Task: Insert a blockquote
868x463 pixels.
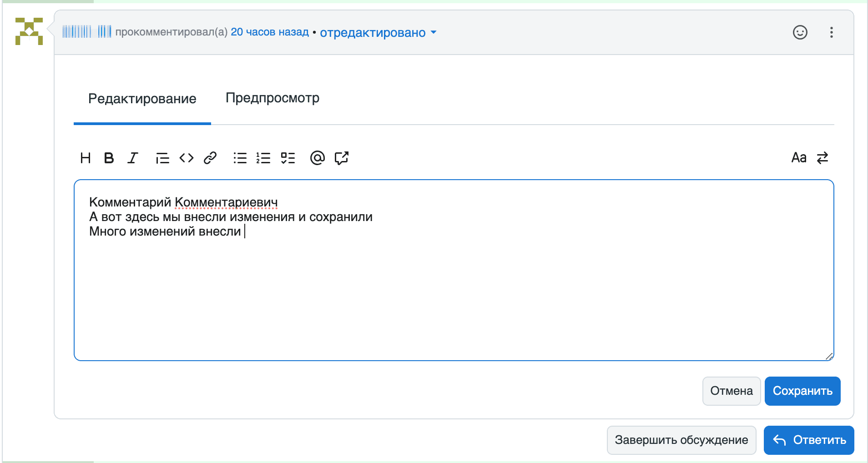Action: click(163, 158)
